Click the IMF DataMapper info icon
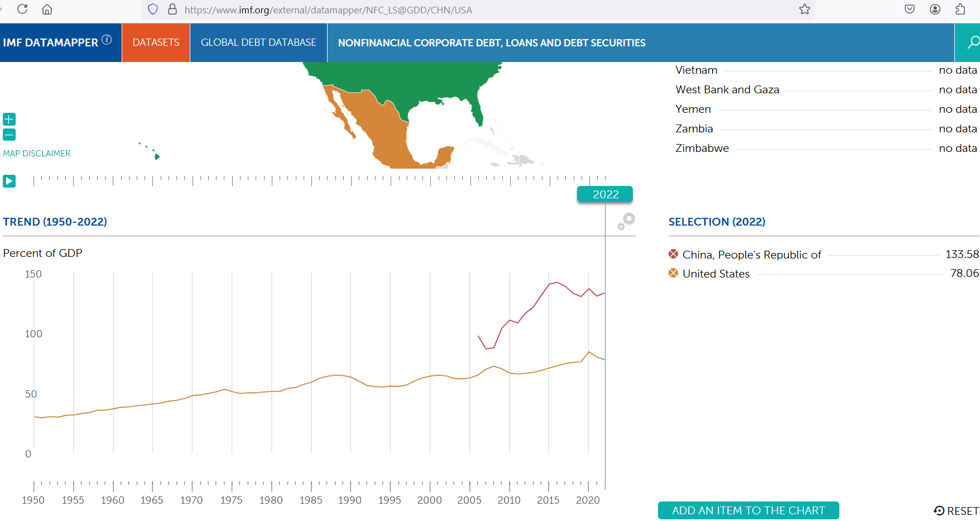Viewport: 980px width, 521px height. click(x=107, y=40)
